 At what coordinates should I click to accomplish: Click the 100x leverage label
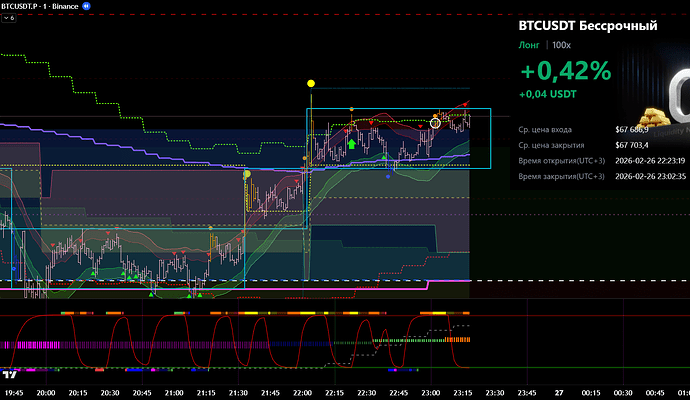pyautogui.click(x=561, y=45)
